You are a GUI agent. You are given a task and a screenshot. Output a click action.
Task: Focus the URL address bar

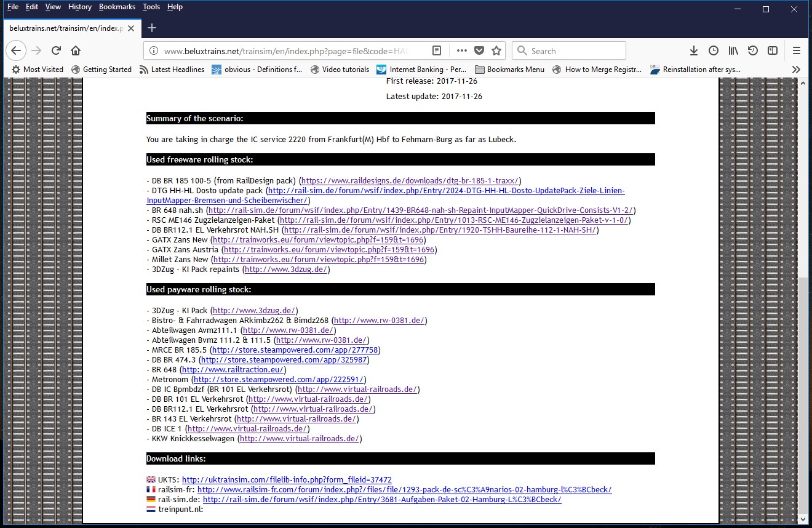[286, 51]
